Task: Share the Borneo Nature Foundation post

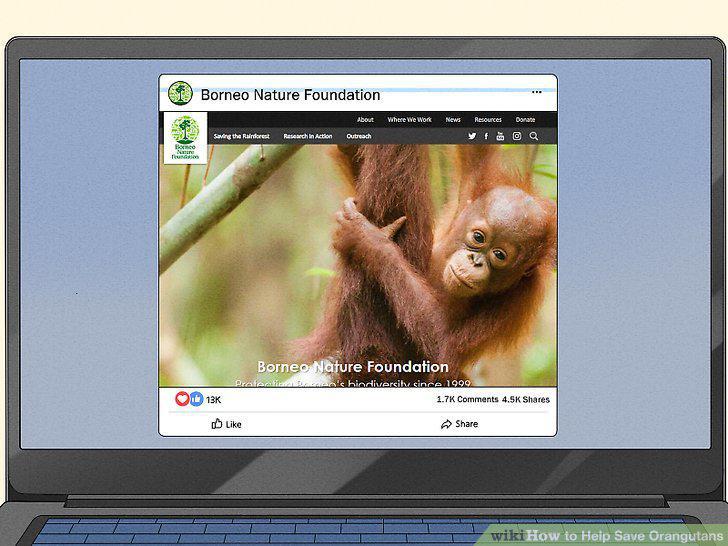Action: point(459,424)
